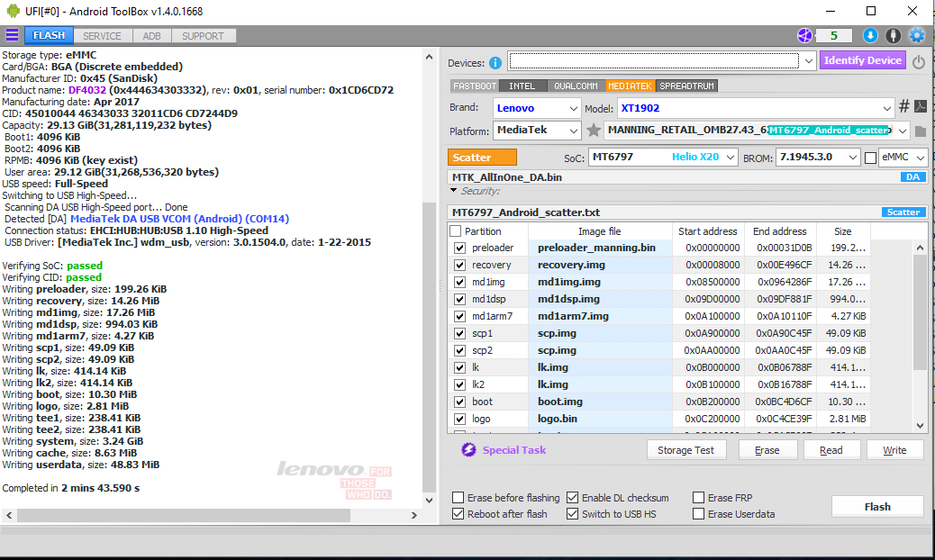Click the Android ToolBox app icon
The image size is (935, 560).
click(13, 11)
